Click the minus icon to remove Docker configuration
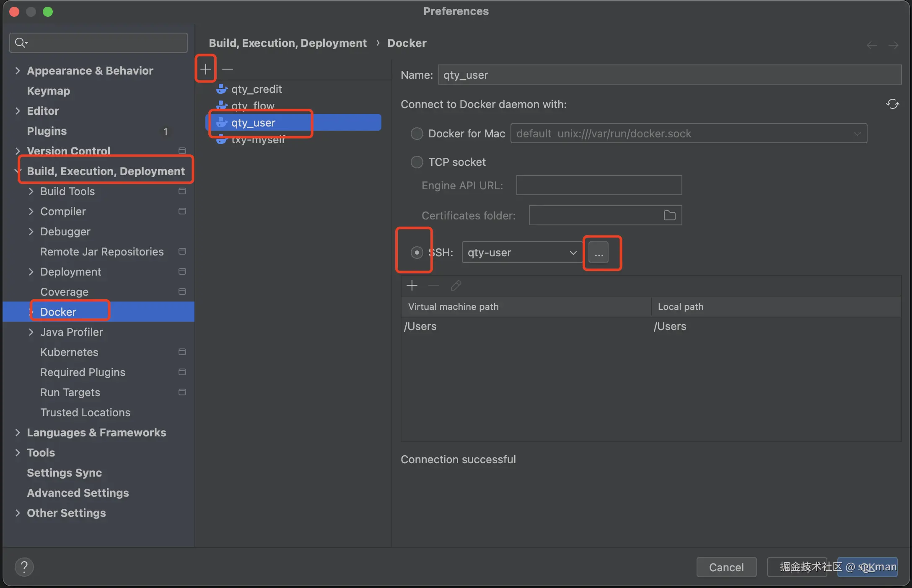This screenshot has width=912, height=588. click(228, 69)
